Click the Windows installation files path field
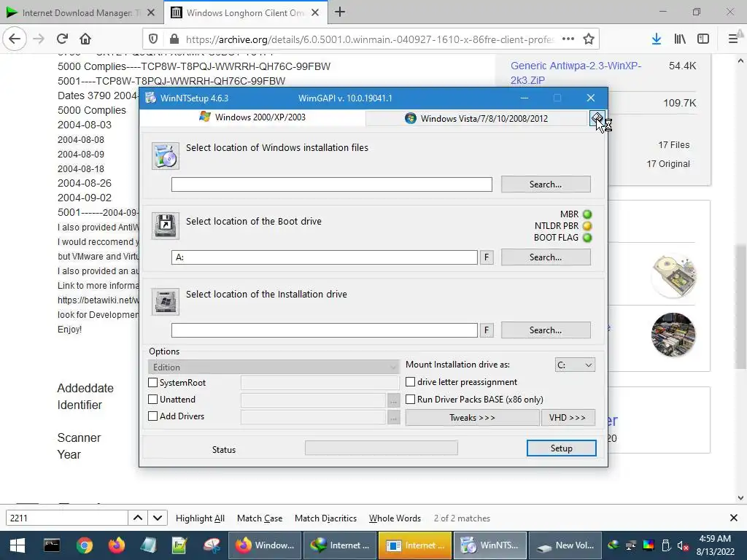 (x=332, y=184)
